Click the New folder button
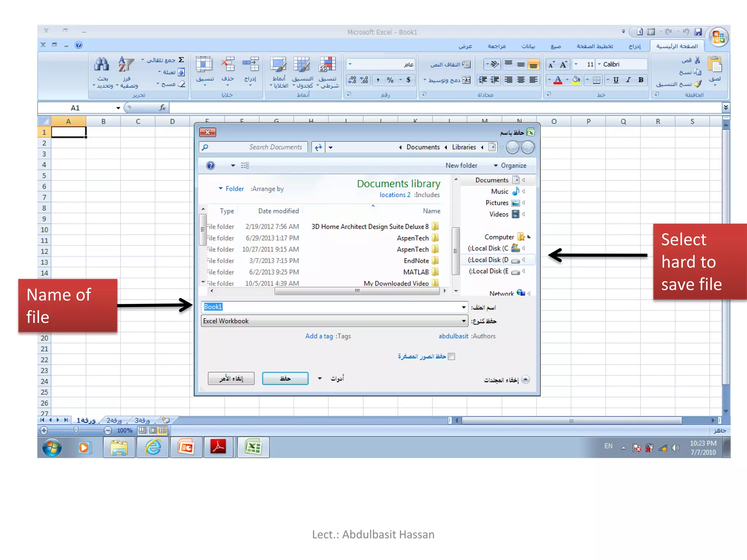 click(x=461, y=166)
